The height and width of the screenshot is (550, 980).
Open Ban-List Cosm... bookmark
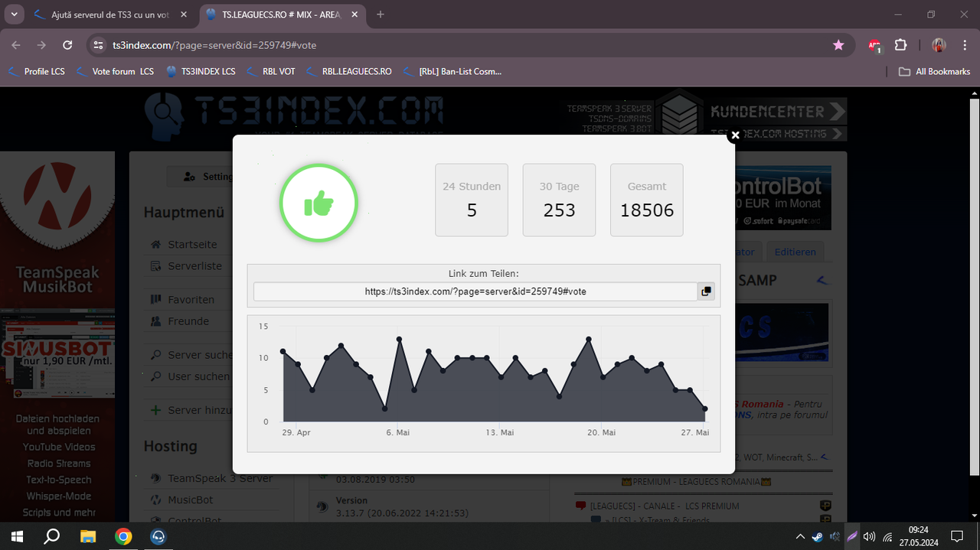coord(452,71)
